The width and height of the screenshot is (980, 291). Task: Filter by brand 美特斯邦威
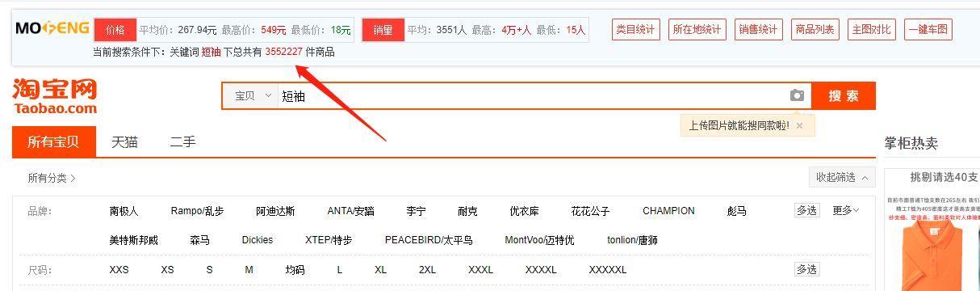(x=133, y=240)
